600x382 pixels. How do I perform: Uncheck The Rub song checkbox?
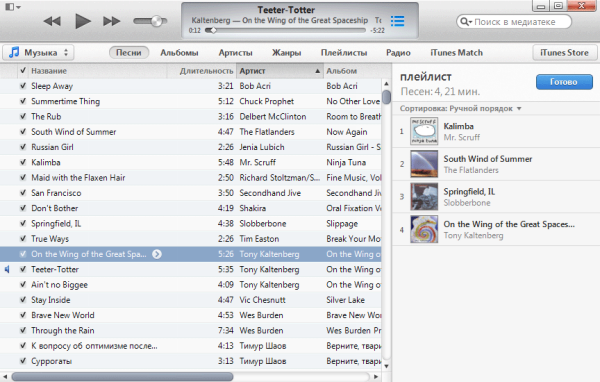[23, 116]
